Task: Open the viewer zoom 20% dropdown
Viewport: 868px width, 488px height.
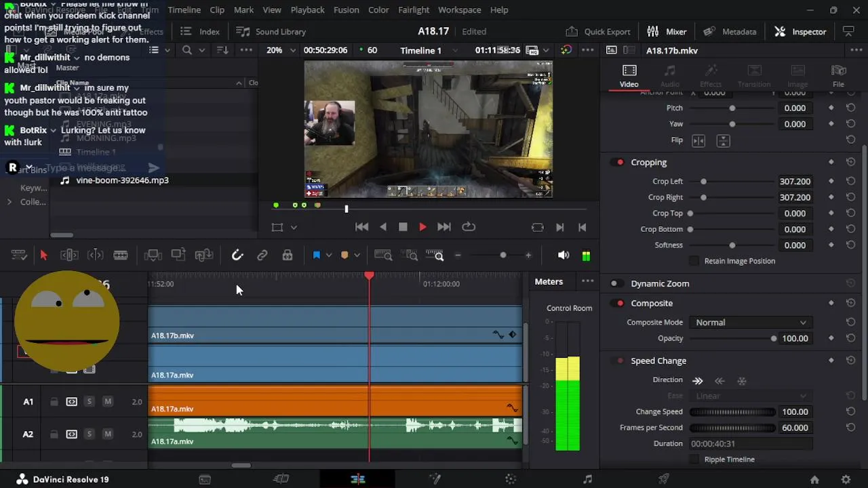Action: point(281,50)
